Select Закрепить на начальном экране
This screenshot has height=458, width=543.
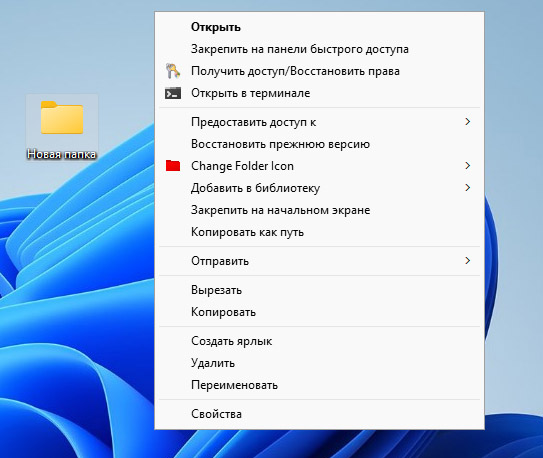(x=319, y=210)
